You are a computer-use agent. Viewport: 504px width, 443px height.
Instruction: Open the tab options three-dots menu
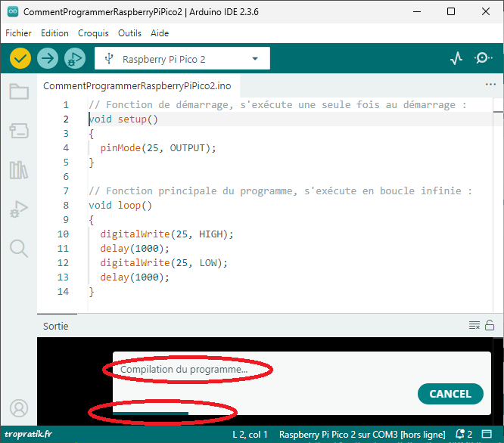coord(490,85)
